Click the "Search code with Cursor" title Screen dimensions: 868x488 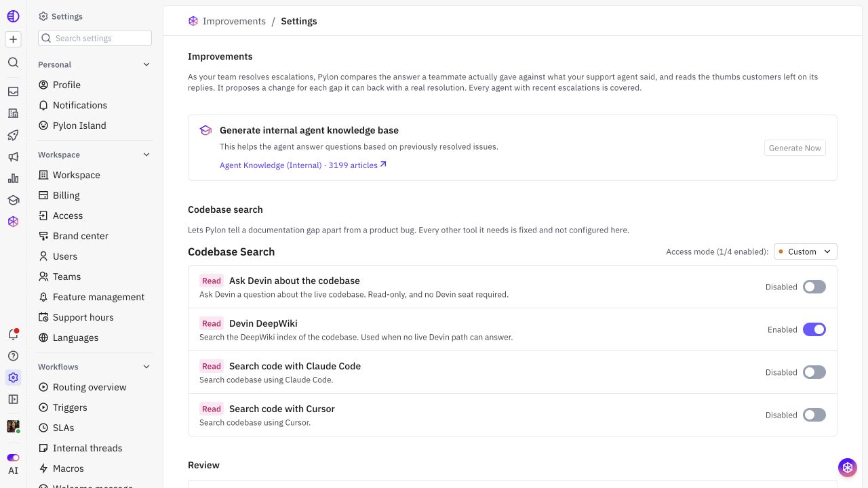[x=282, y=409]
